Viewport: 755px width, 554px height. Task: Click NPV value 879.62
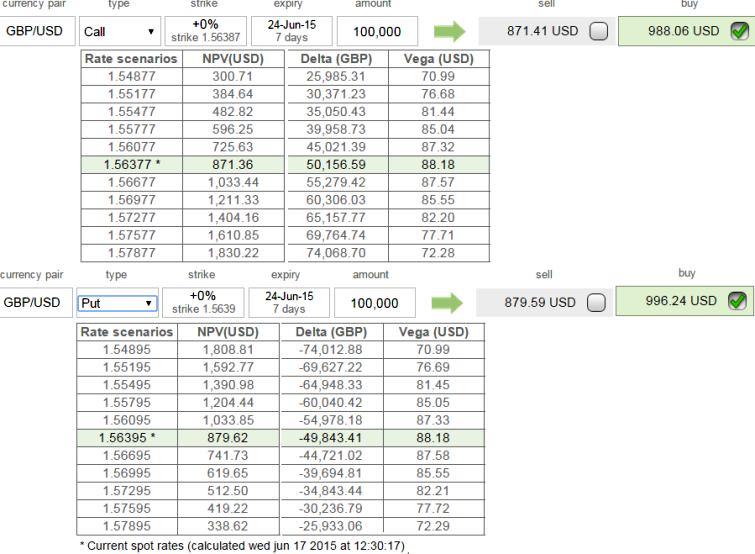point(228,438)
